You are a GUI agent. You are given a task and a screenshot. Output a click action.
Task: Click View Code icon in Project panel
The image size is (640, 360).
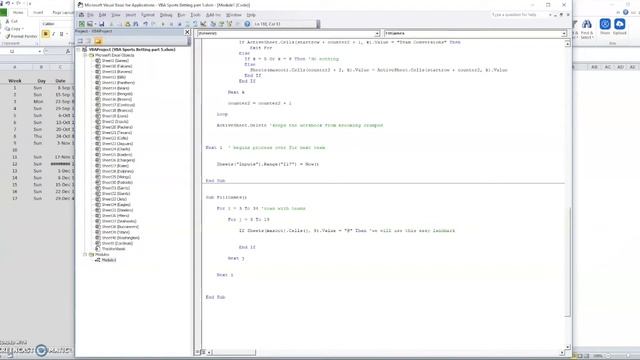click(x=80, y=41)
